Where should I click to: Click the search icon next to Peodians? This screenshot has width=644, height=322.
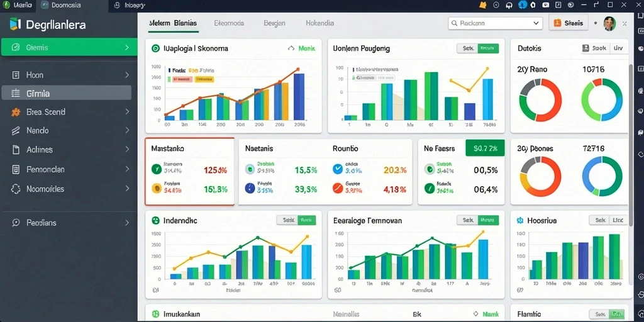(16, 223)
